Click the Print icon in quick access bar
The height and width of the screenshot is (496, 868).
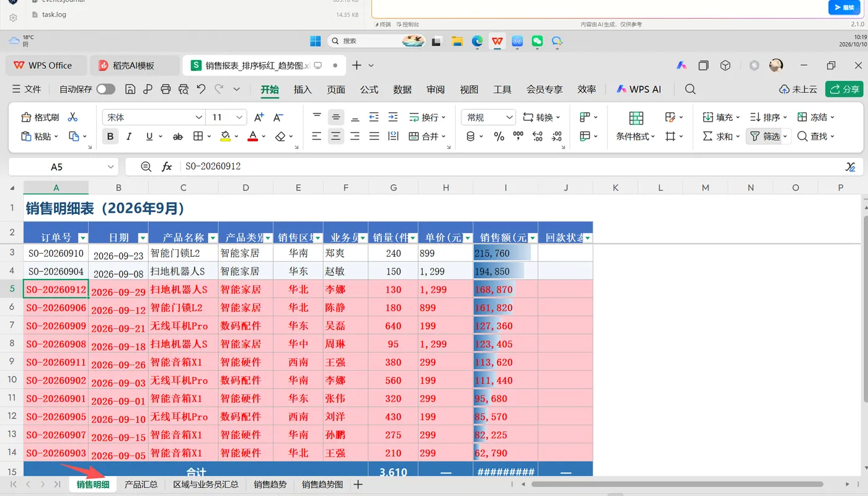(166, 89)
